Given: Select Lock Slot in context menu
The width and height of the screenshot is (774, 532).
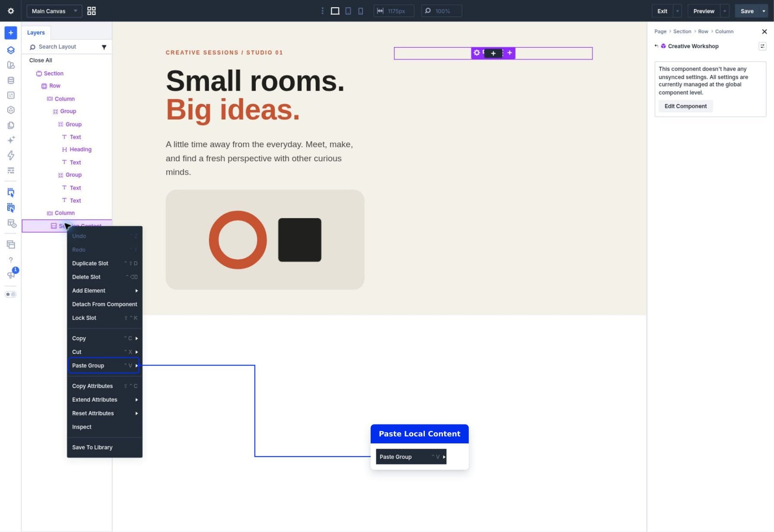Looking at the screenshot, I should click(x=104, y=318).
